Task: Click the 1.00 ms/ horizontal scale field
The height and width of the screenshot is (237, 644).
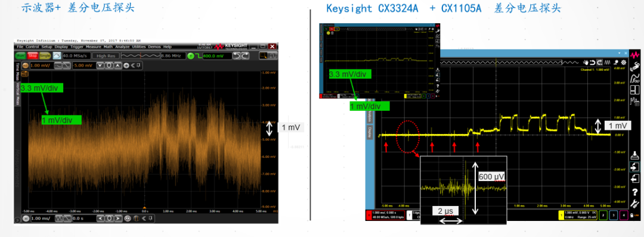Action: tap(43, 218)
